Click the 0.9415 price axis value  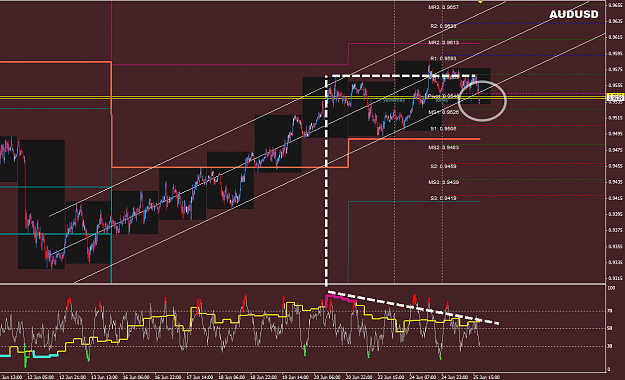click(x=615, y=198)
